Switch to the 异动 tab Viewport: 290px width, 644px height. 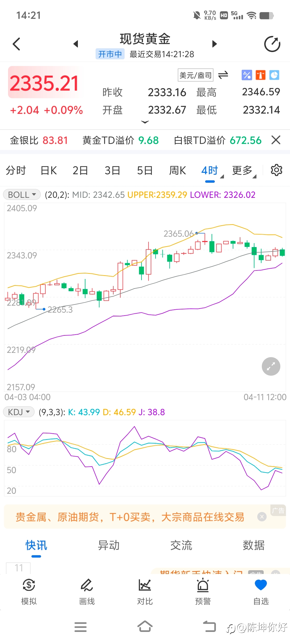109,546
